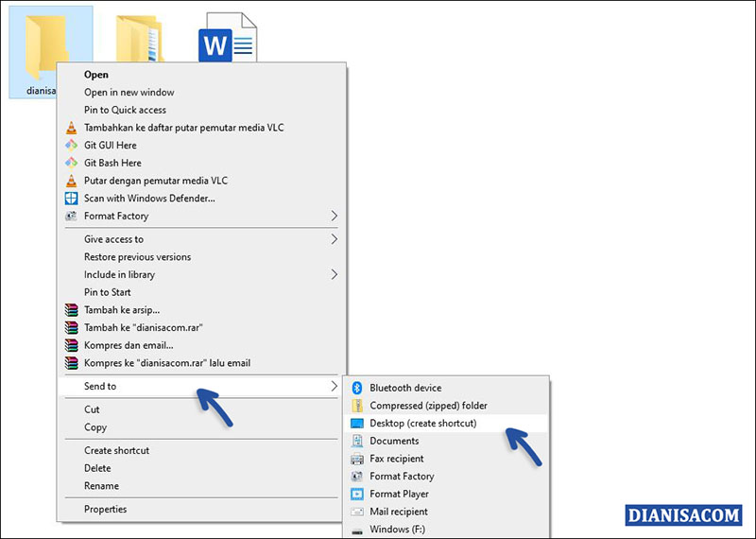This screenshot has height=539, width=756.
Task: Click the Git icon next to Git Bash Here
Action: pyautogui.click(x=72, y=163)
